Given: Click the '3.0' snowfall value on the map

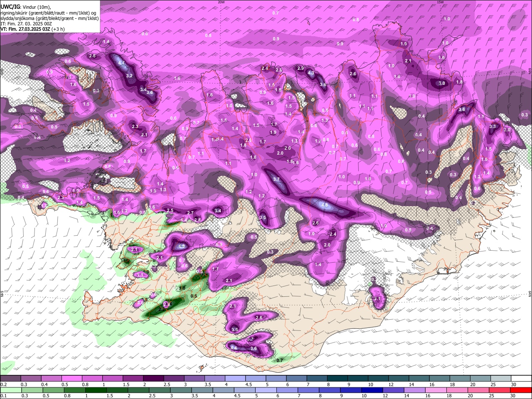Looking at the screenshot, I should (x=442, y=83).
